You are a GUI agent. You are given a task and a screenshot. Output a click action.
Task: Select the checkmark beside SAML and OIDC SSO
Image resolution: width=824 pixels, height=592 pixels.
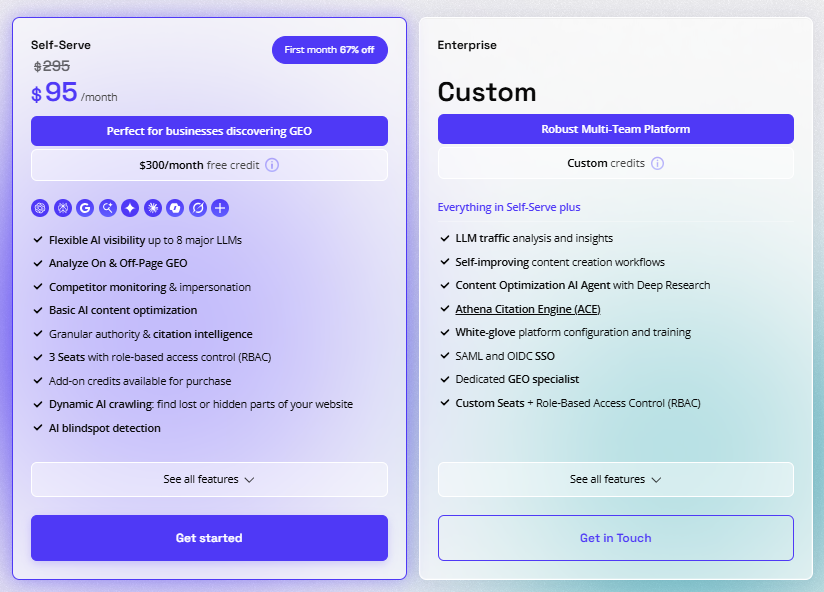[x=444, y=355]
